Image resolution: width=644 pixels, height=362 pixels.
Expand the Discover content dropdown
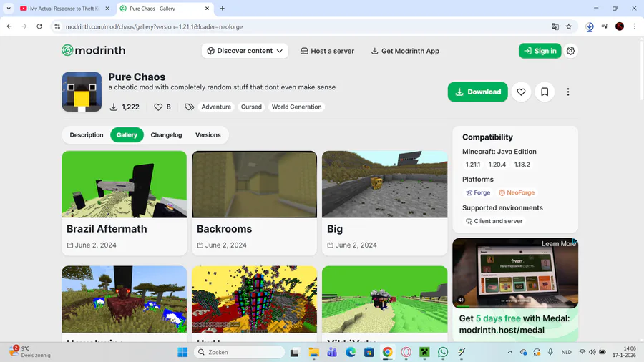[245, 51]
